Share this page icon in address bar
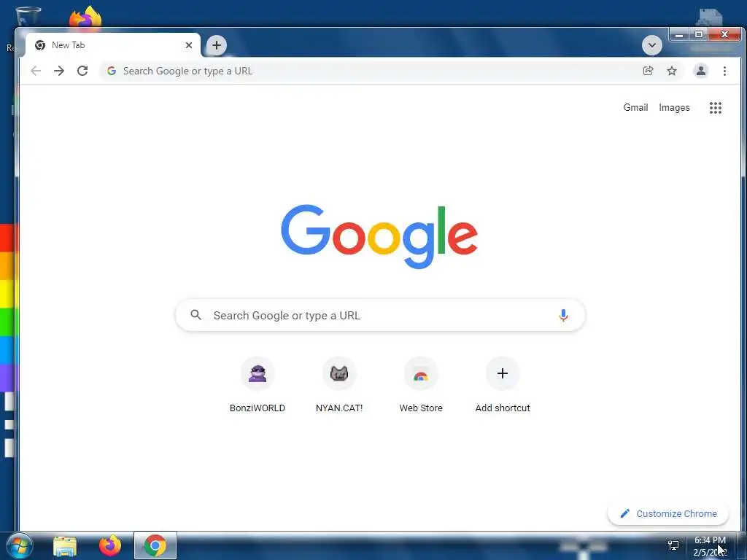 click(x=648, y=71)
